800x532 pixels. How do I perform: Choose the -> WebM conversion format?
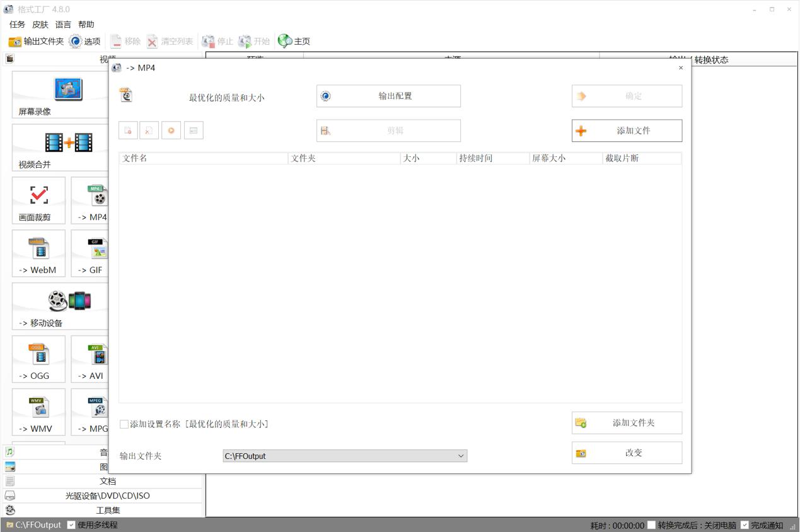click(x=38, y=253)
